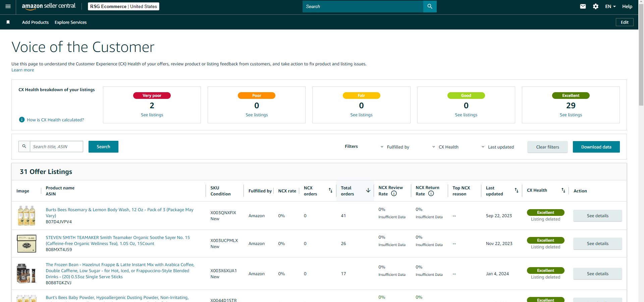Open How is CX Health calculated link
The image size is (644, 302).
55,120
